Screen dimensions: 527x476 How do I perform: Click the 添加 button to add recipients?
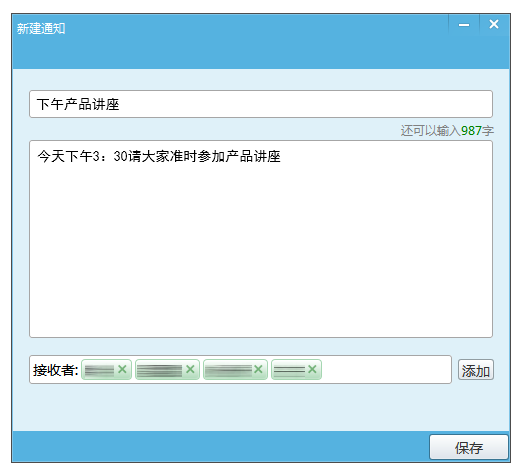[476, 370]
